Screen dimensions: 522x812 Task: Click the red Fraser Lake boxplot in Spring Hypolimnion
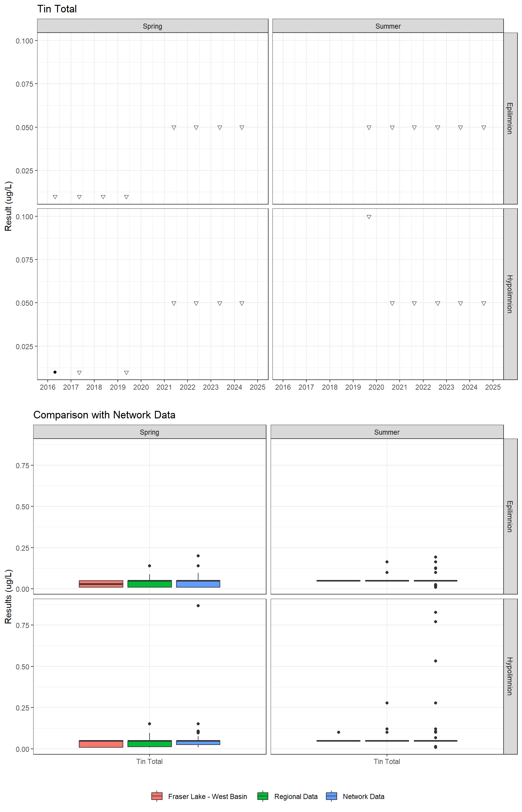[x=101, y=743]
